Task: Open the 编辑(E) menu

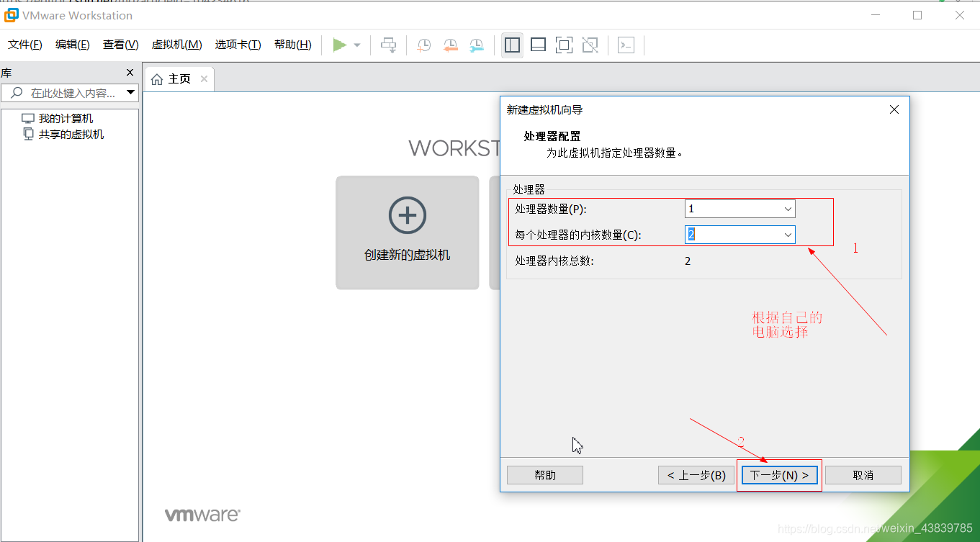Action: (73, 45)
